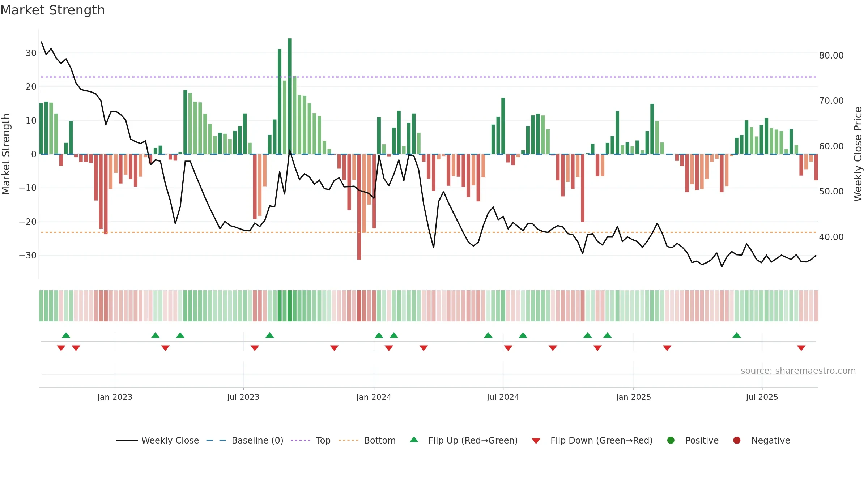Click the Top legend label
The image size is (868, 488).
coord(323,440)
